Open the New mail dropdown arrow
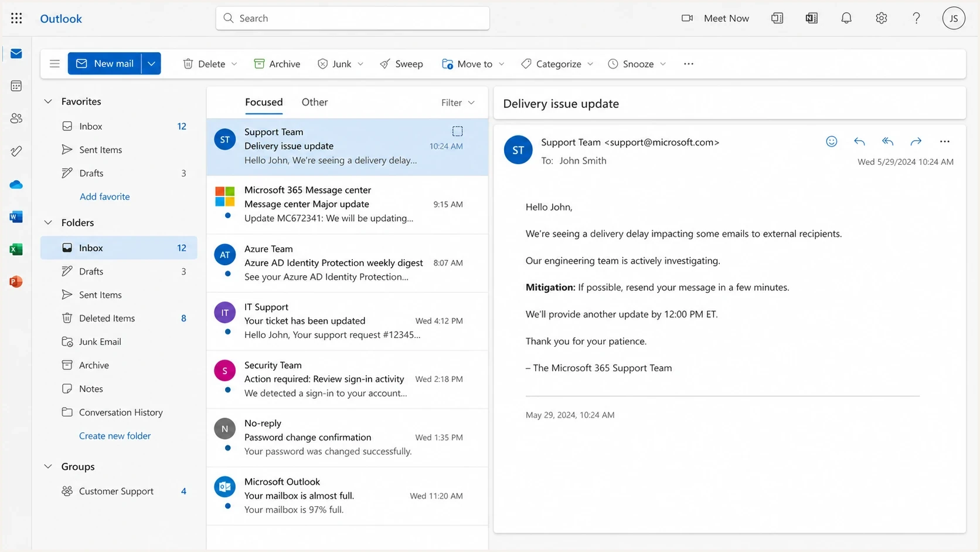The height and width of the screenshot is (552, 980). coord(151,63)
